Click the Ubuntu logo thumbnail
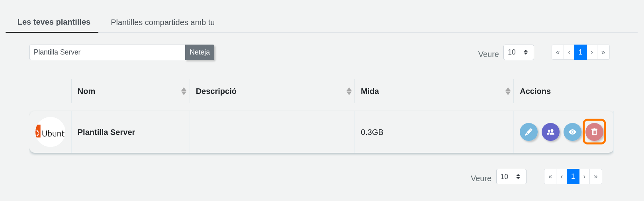The height and width of the screenshot is (201, 644). coord(51,132)
